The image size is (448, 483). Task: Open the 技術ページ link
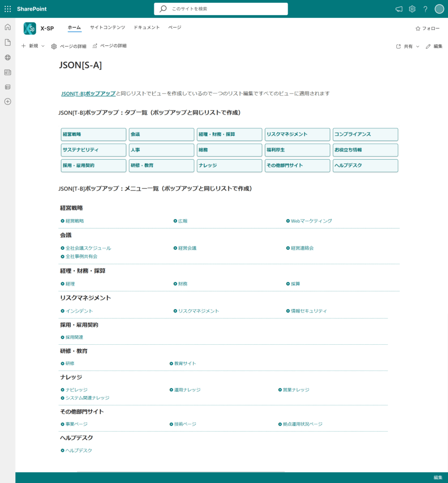185,424
